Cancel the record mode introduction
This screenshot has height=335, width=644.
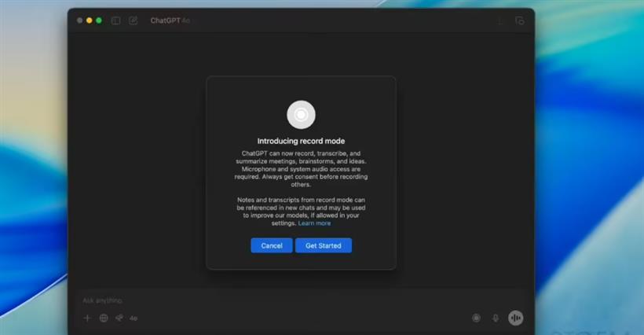click(272, 245)
